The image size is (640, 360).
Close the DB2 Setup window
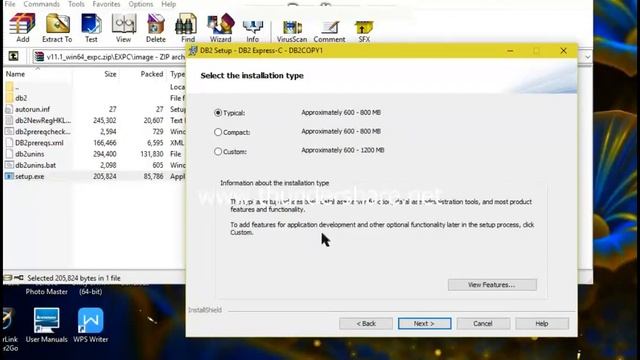563,51
